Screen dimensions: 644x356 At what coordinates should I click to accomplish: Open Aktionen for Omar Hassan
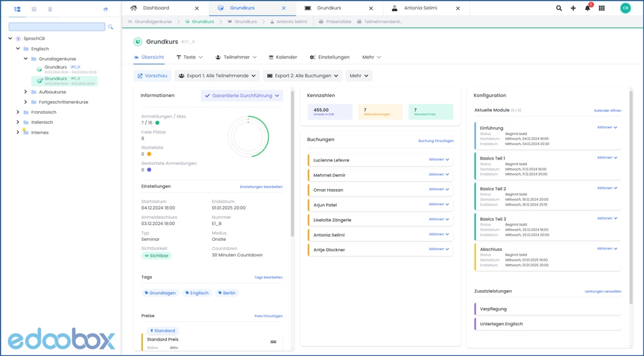(x=438, y=189)
